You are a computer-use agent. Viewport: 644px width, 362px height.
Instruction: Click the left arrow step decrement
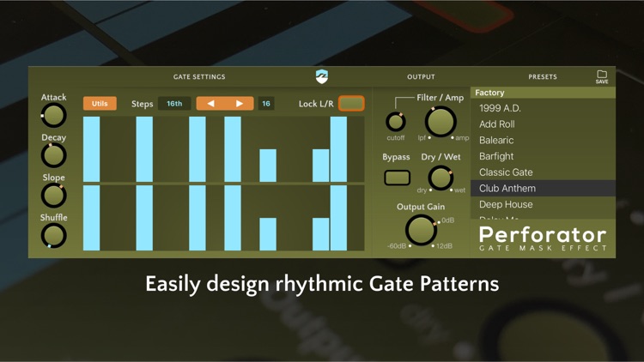[x=210, y=104]
